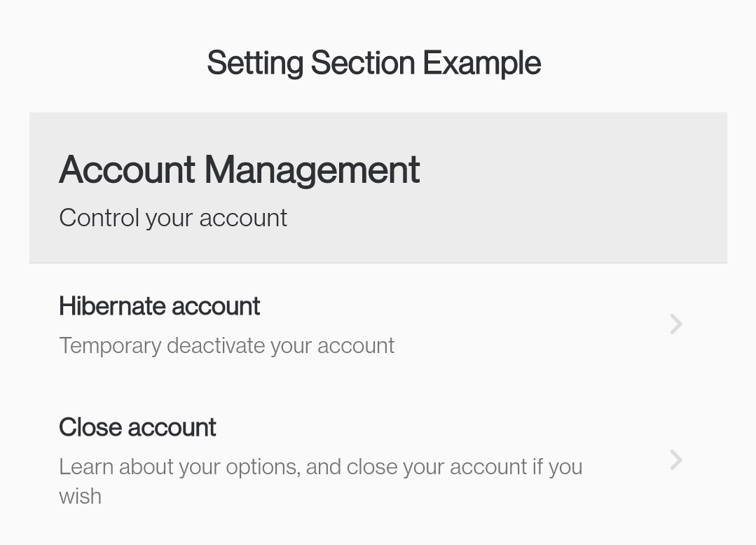
Task: Click the divider line below Account Management header
Action: (378, 263)
